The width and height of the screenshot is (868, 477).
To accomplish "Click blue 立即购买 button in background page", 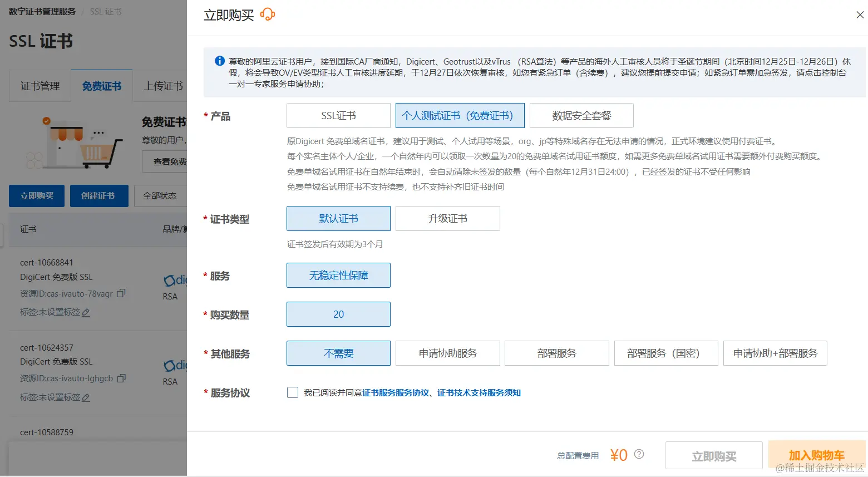I will pos(37,196).
